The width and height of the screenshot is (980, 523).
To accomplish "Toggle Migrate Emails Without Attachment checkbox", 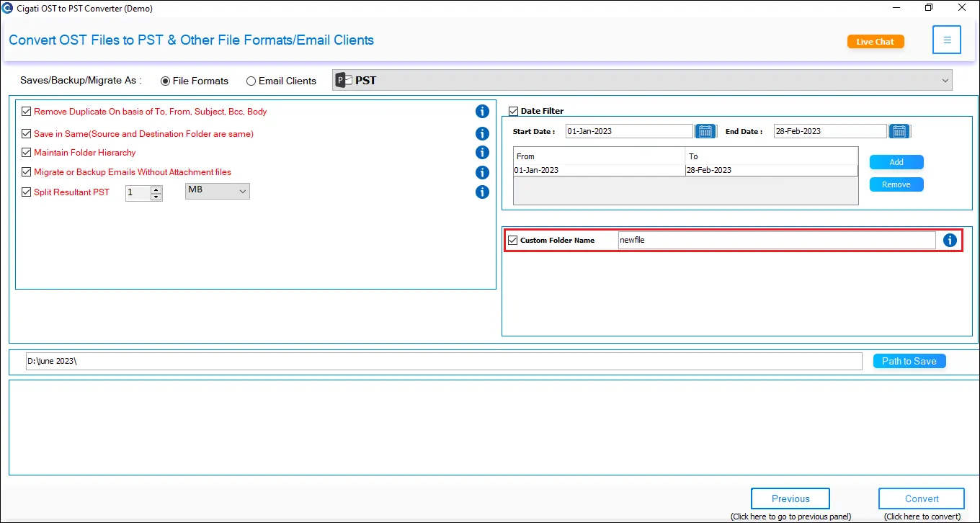I will pos(27,172).
